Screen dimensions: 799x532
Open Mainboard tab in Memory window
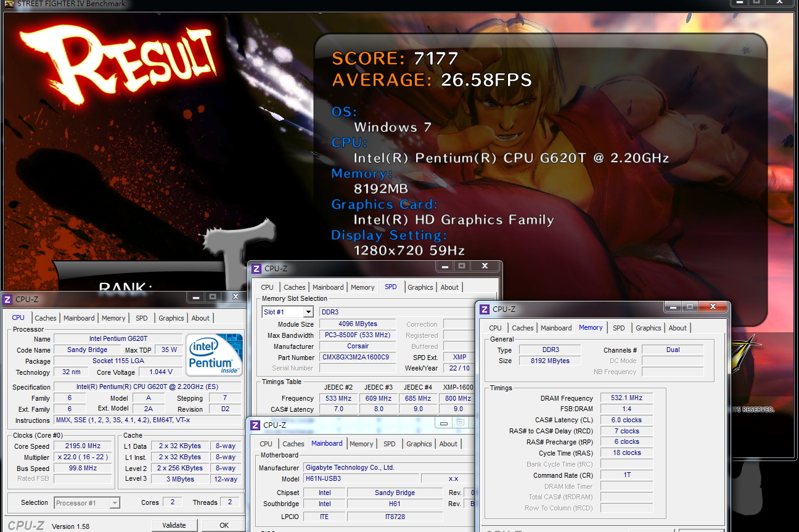click(x=556, y=328)
